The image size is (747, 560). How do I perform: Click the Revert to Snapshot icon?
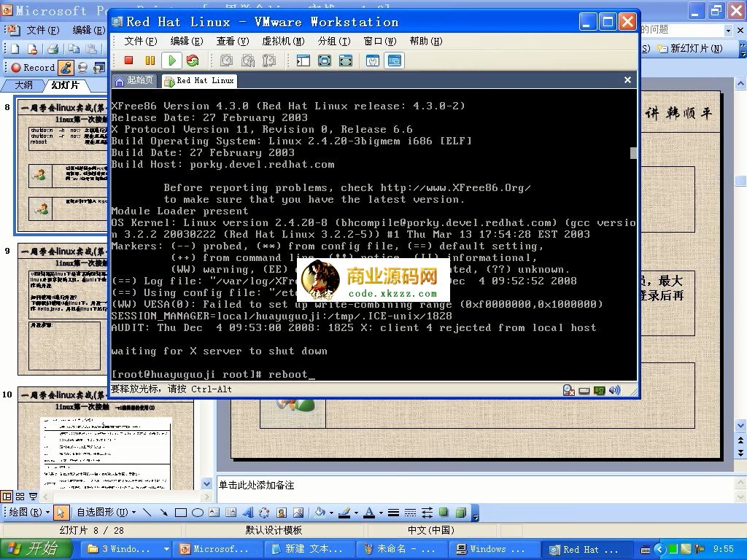pos(248,61)
